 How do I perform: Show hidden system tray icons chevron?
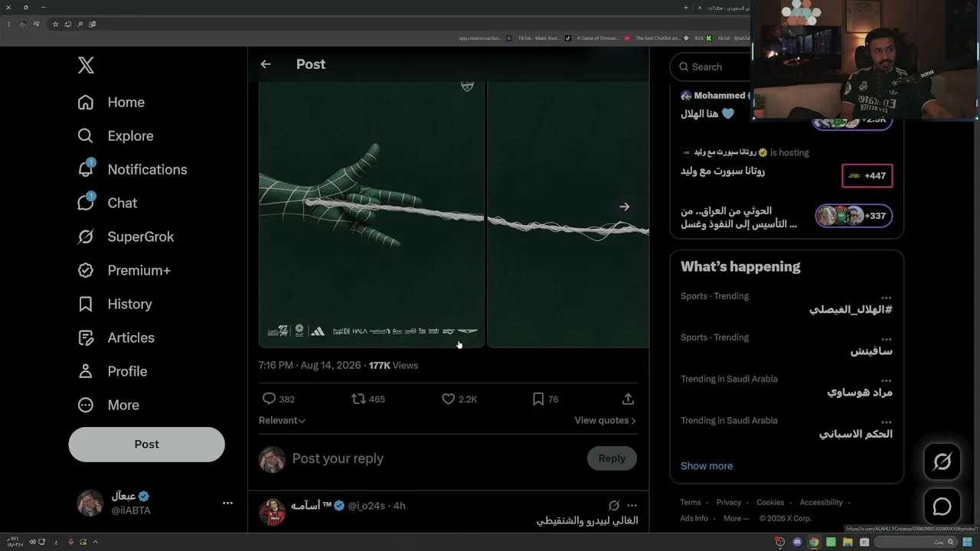coord(95,543)
